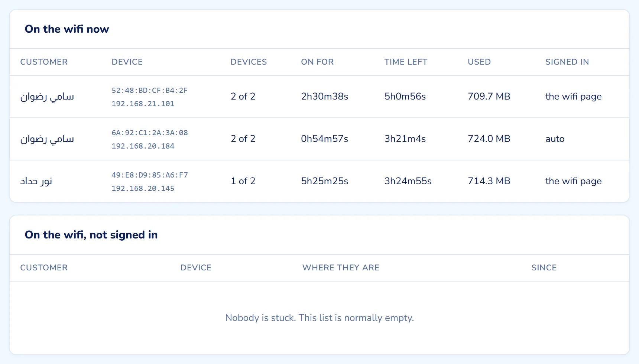
Task: Click IP address 192.168.20.184
Action: [143, 146]
